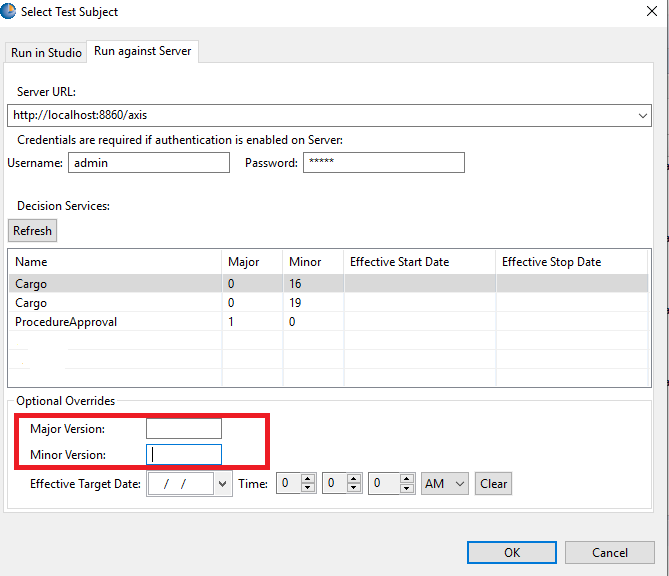Sort by the Name column header
This screenshot has height=576, width=669.
pos(115,262)
